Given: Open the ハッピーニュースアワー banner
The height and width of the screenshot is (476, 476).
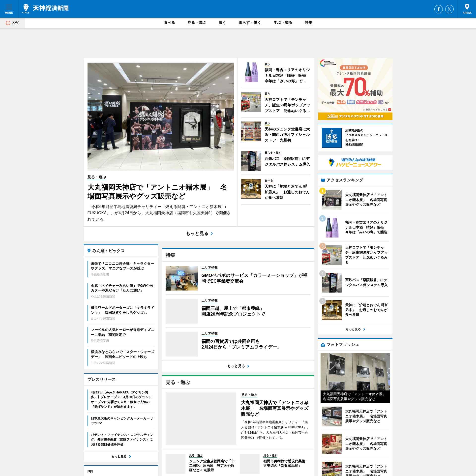Looking at the screenshot, I should pos(355,163).
